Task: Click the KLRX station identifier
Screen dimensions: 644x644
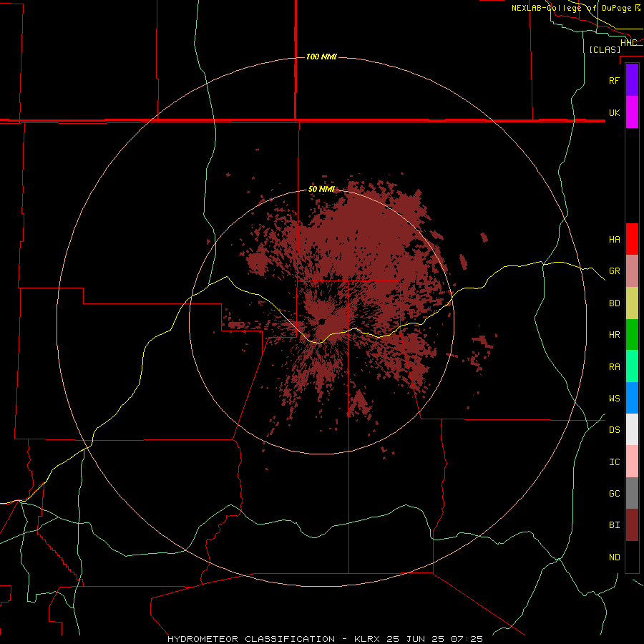Action: 367,639
